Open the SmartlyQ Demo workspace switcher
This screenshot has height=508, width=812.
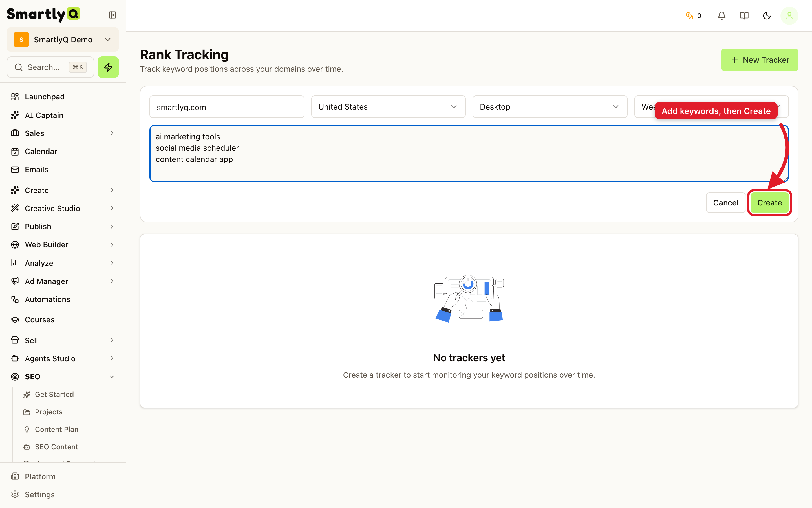pyautogui.click(x=63, y=40)
